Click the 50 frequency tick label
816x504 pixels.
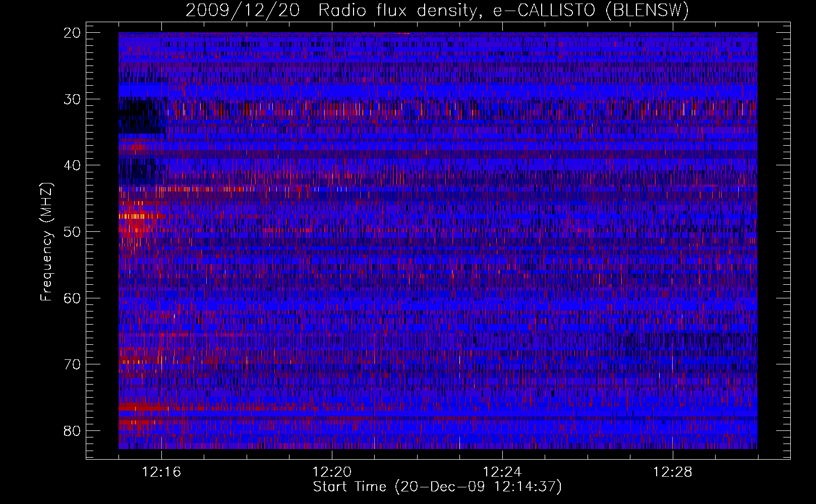pyautogui.click(x=73, y=232)
